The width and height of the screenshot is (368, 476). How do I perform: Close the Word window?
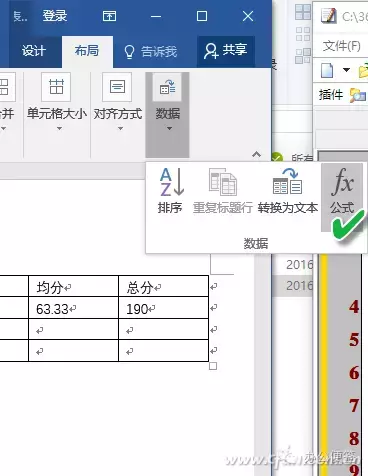coord(248,16)
